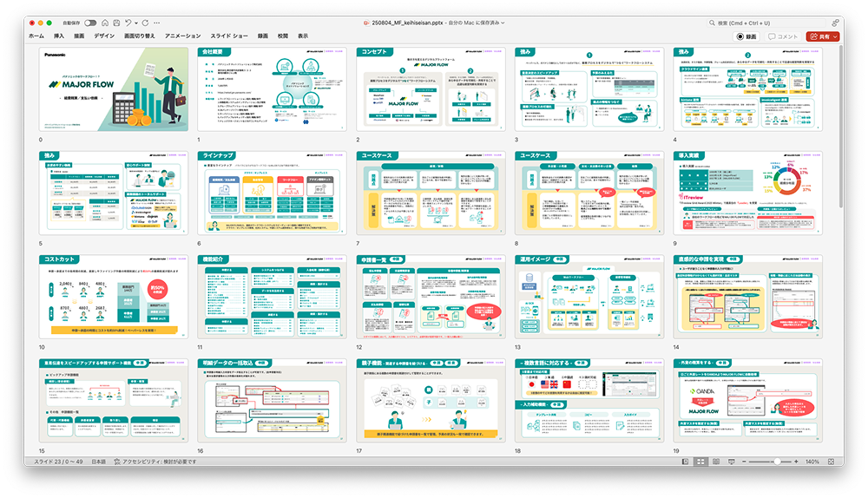Open the quick access more options ellipsis
This screenshot has width=868, height=498.
[x=156, y=23]
